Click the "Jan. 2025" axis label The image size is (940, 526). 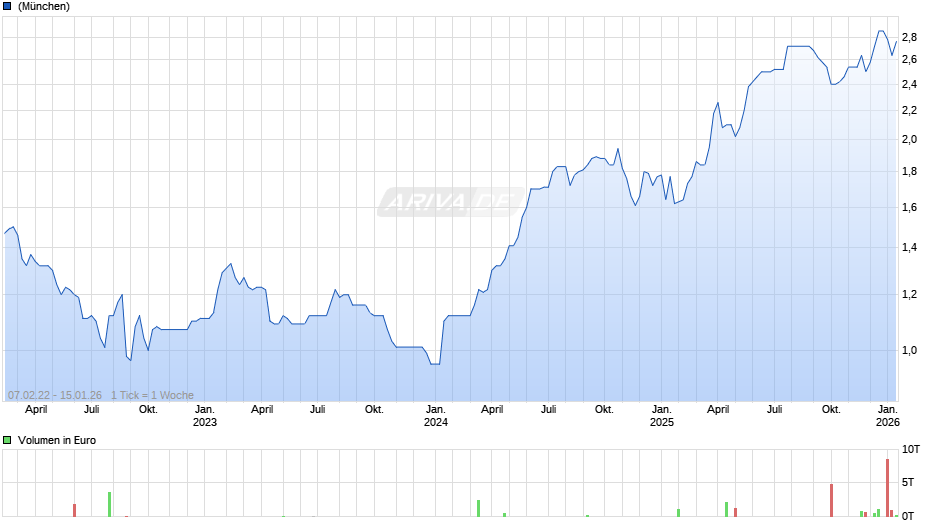(662, 416)
